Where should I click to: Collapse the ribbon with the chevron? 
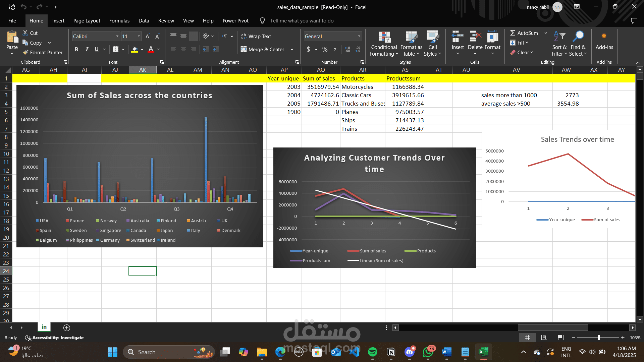[638, 63]
